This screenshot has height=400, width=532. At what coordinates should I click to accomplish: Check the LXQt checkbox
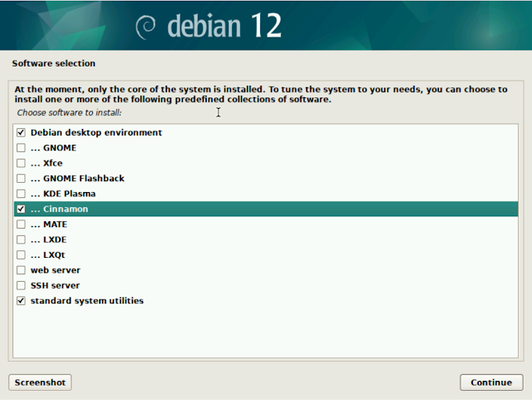click(21, 254)
